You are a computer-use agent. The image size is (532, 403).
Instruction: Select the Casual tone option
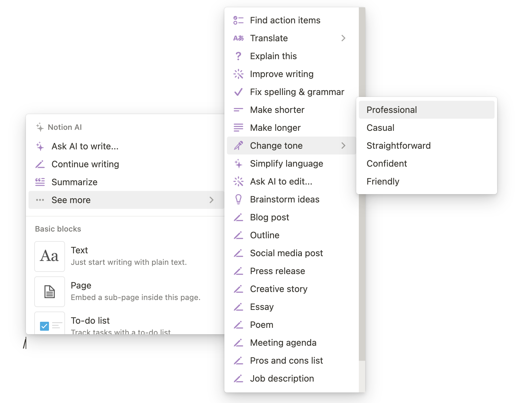(x=380, y=128)
